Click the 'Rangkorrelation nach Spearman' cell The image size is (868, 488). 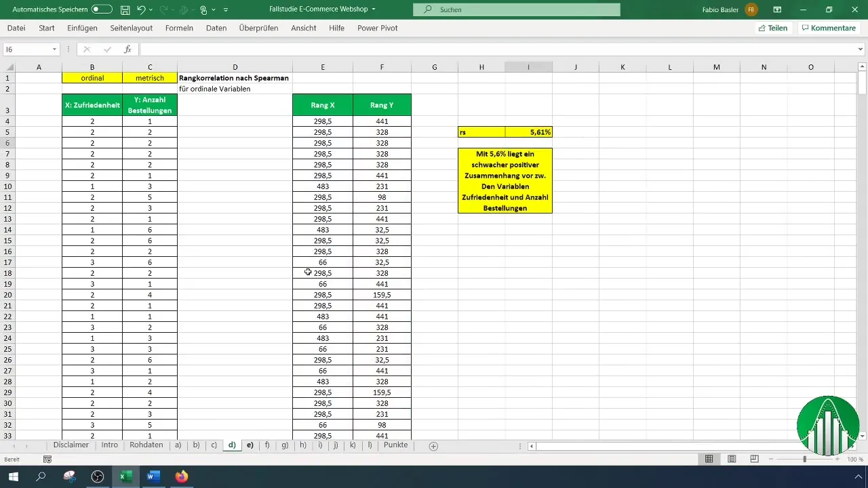234,78
